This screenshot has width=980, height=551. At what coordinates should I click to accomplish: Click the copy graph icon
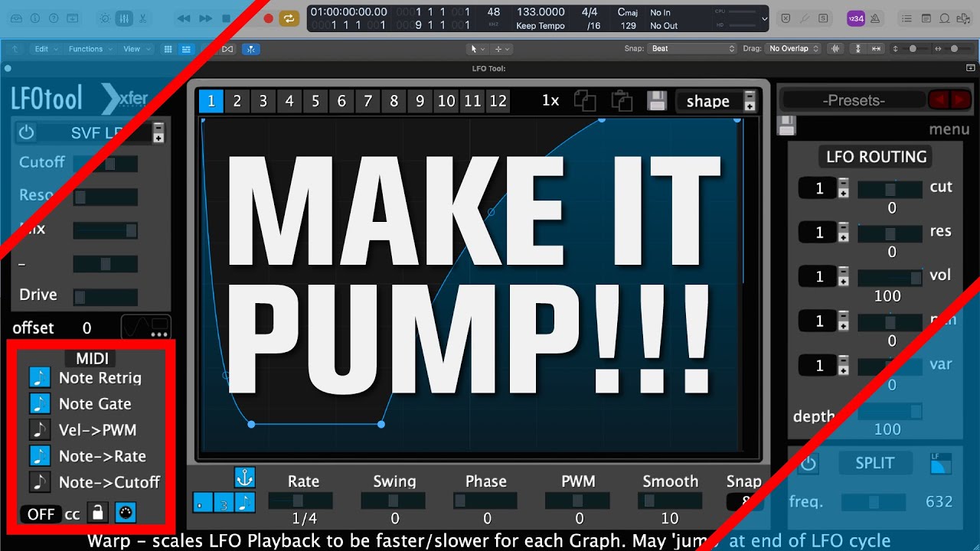coord(586,102)
